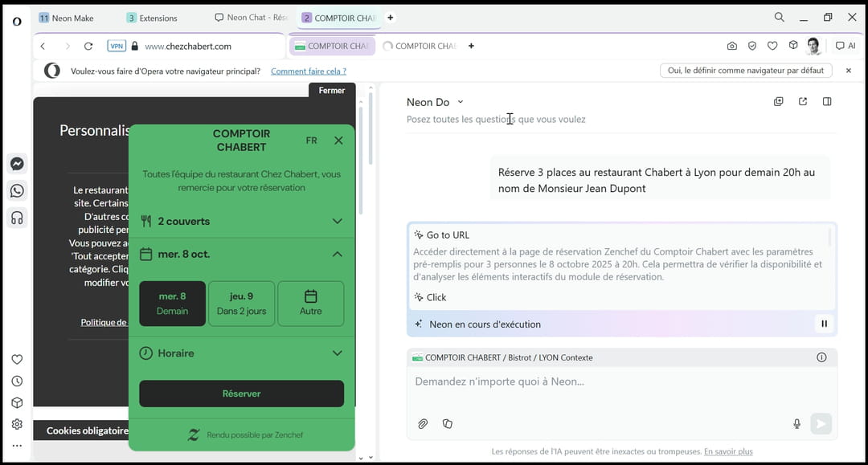The width and height of the screenshot is (868, 465).
Task: Click the 'Demandez n'importe quoi à Neon' field
Action: [x=611, y=382]
